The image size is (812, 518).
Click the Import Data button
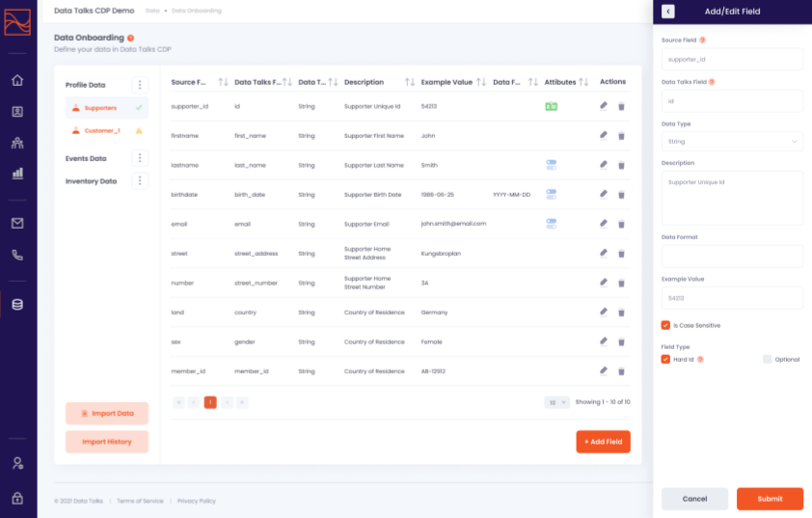pos(107,414)
